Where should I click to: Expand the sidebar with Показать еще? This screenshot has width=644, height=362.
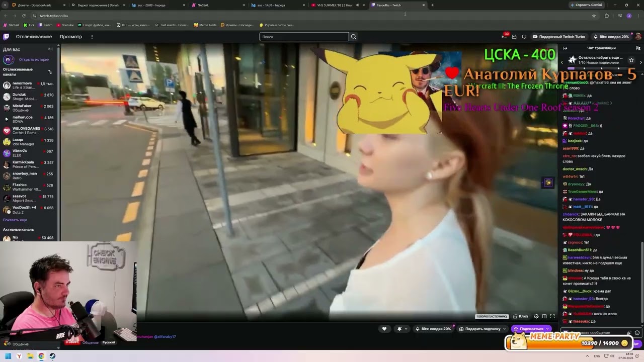[15, 220]
